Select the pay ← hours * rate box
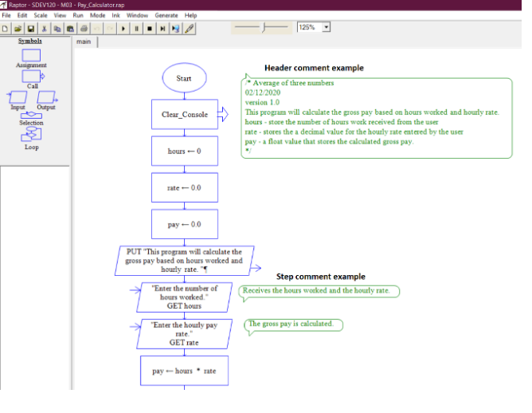This screenshot has height=413, width=532. click(185, 371)
